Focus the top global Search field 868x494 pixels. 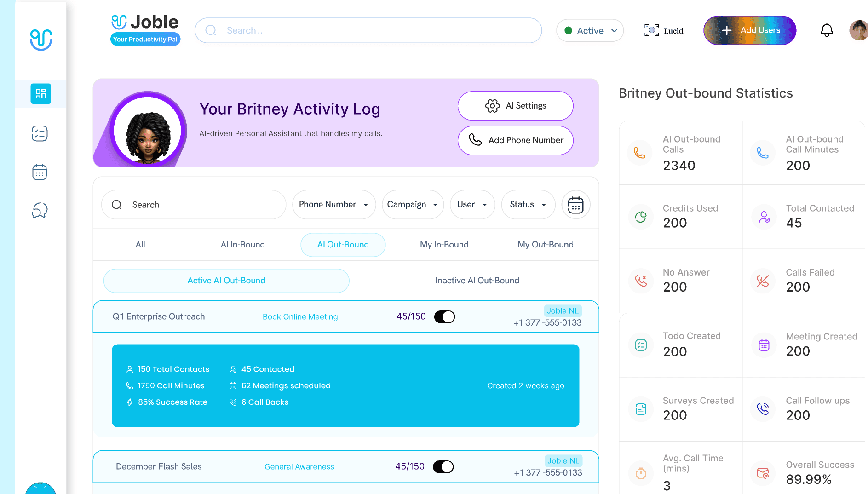point(368,30)
